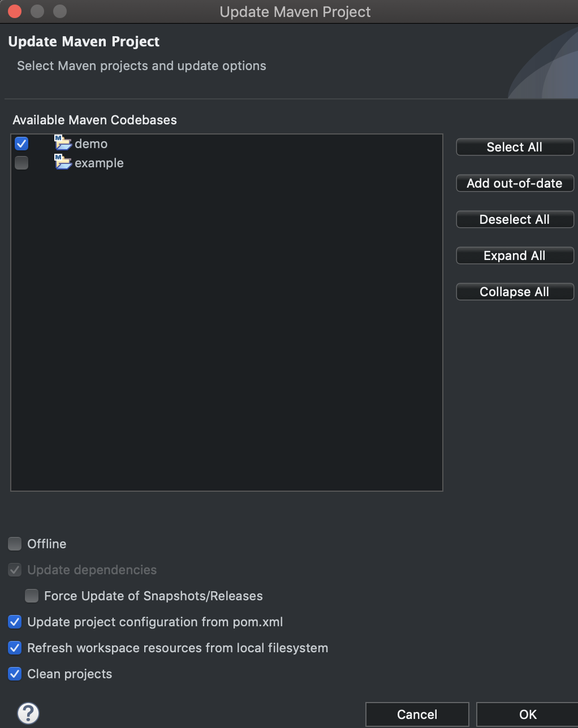The height and width of the screenshot is (728, 578).
Task: Select the example row label
Action: coord(99,163)
